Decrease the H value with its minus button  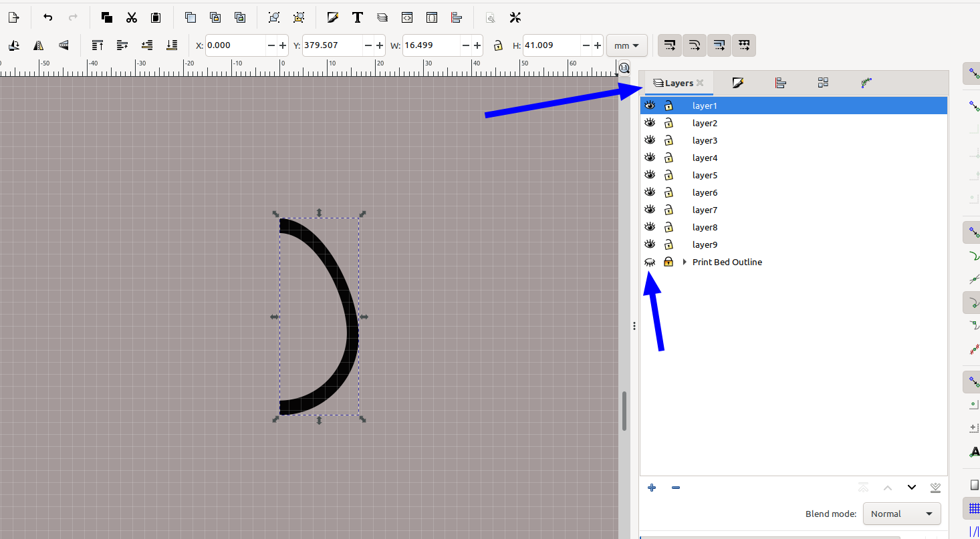point(586,45)
